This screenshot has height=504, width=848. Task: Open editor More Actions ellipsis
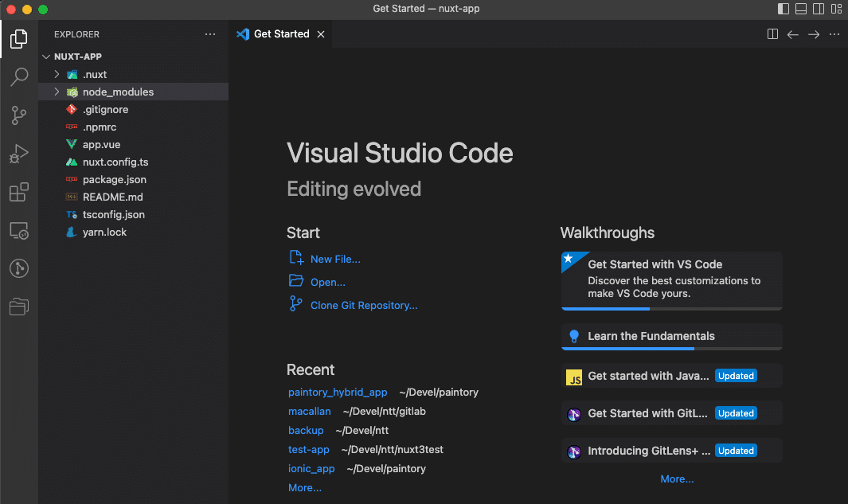click(834, 34)
